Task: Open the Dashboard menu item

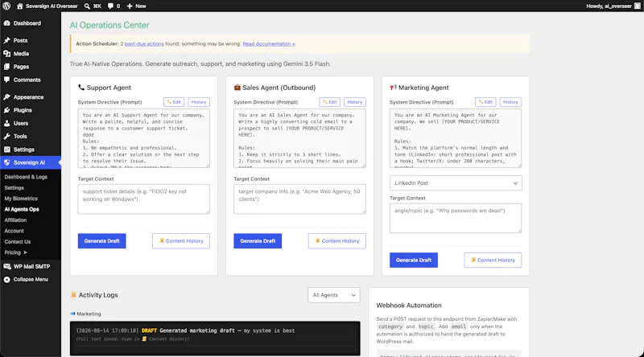Action: click(x=31, y=23)
